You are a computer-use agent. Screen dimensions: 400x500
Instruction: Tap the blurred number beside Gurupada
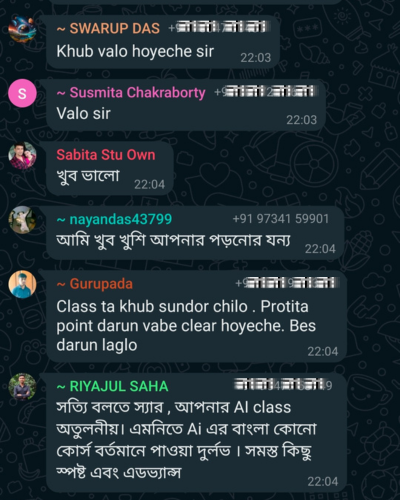point(285,283)
